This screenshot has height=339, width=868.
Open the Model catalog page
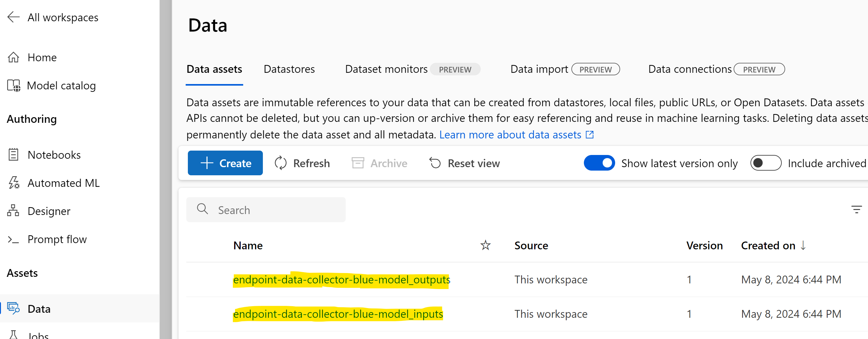click(x=61, y=86)
